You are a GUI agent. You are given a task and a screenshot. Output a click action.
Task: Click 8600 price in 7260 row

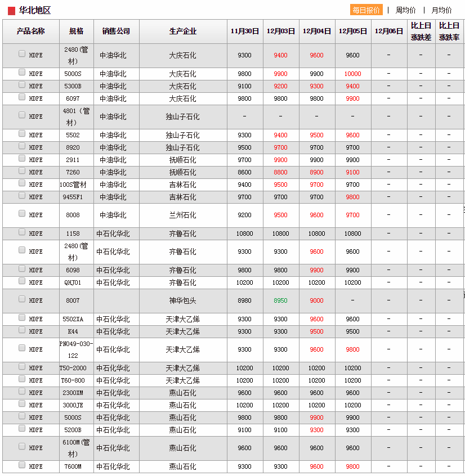[x=244, y=172]
